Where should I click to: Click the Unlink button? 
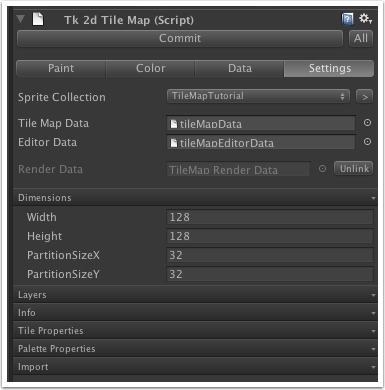(354, 168)
